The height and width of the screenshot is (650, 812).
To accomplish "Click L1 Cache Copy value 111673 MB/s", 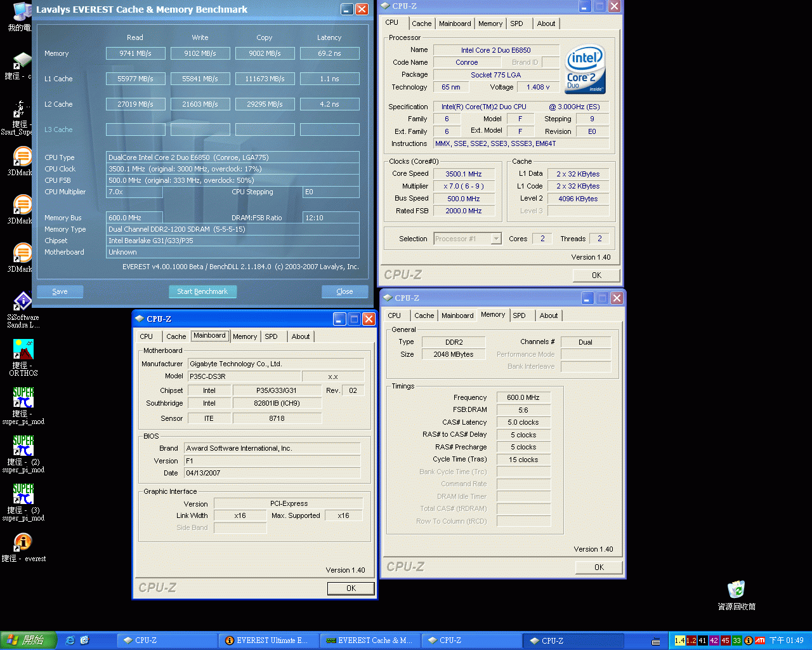I will click(265, 79).
